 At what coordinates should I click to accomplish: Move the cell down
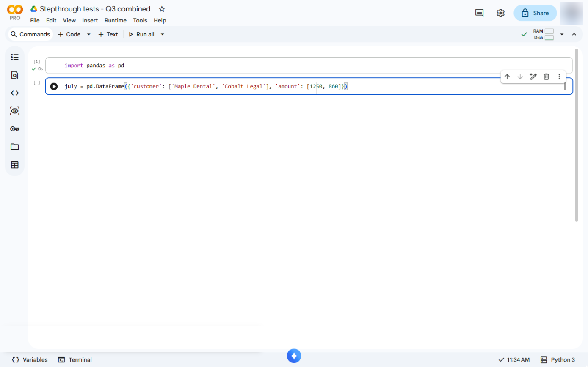click(520, 77)
